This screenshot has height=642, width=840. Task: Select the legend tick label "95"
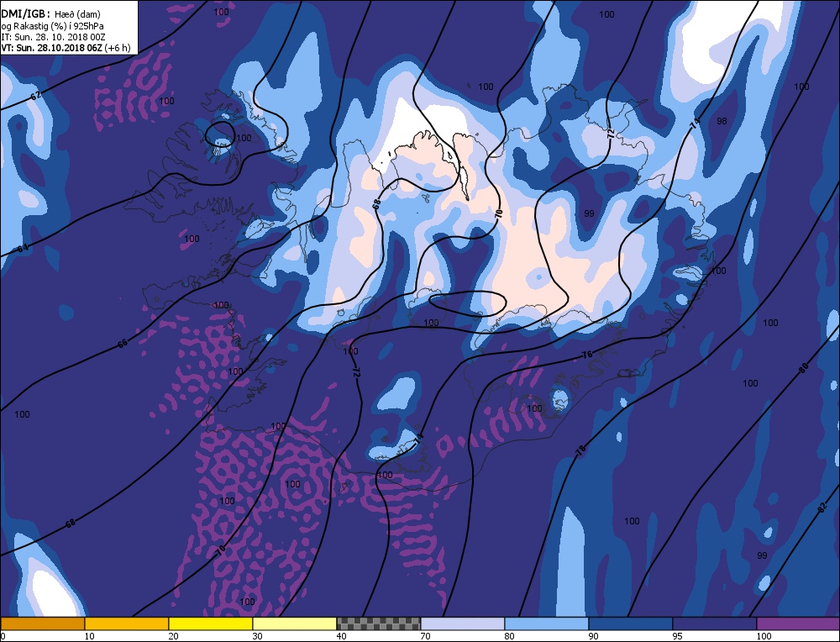677,636
